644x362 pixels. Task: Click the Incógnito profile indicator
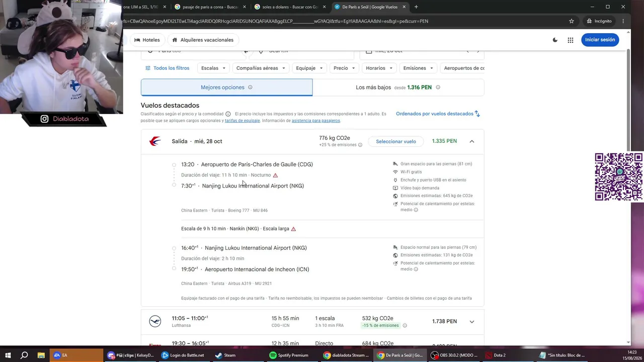(599, 21)
